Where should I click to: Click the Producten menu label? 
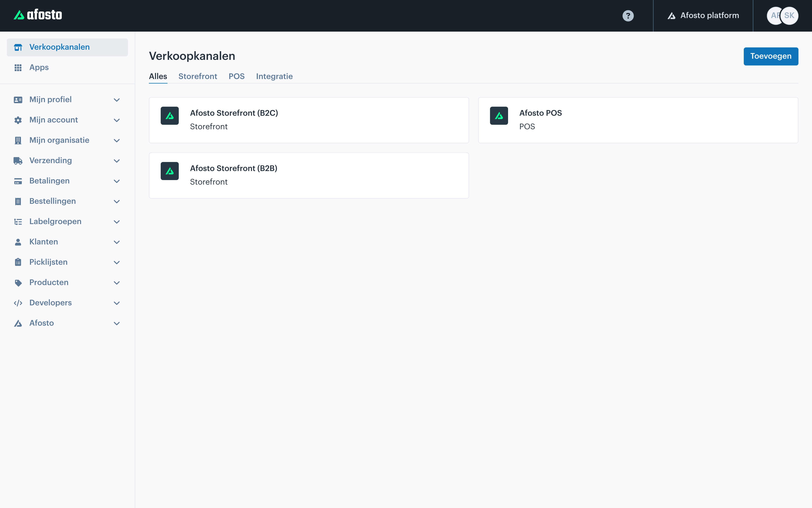(x=49, y=282)
